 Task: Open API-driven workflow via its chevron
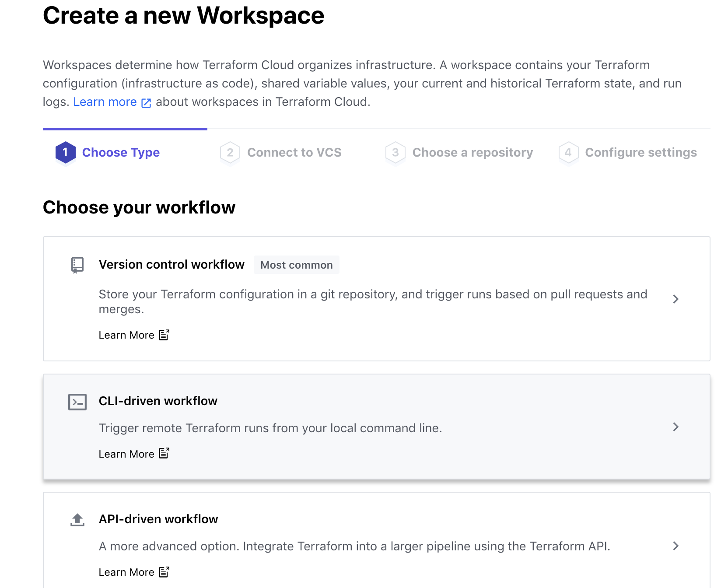676,546
